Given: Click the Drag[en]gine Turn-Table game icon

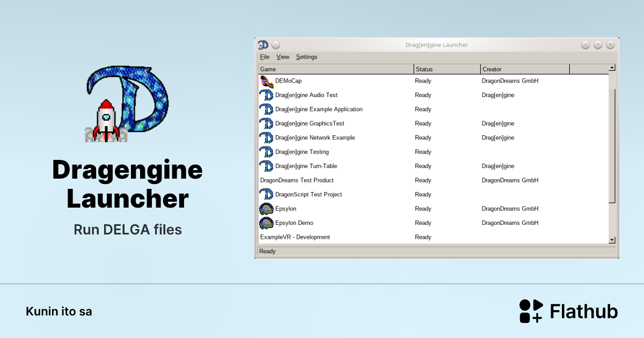Looking at the screenshot, I should 267,166.
